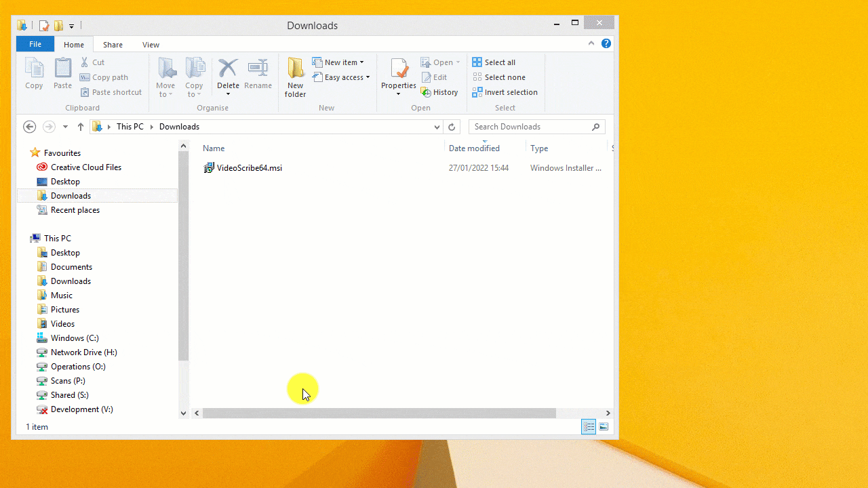Select the Rename icon
Viewport: 868px width, 488px height.
point(258,71)
